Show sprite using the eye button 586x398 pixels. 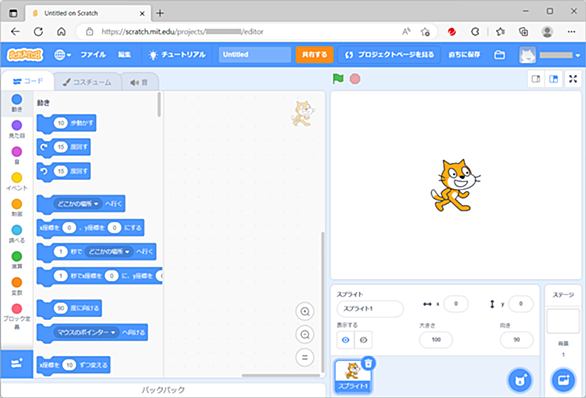coord(346,340)
